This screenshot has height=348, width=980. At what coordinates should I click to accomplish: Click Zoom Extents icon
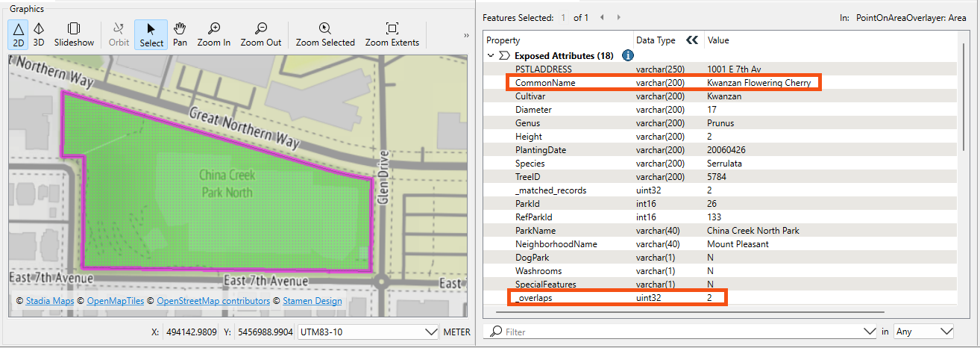click(392, 34)
